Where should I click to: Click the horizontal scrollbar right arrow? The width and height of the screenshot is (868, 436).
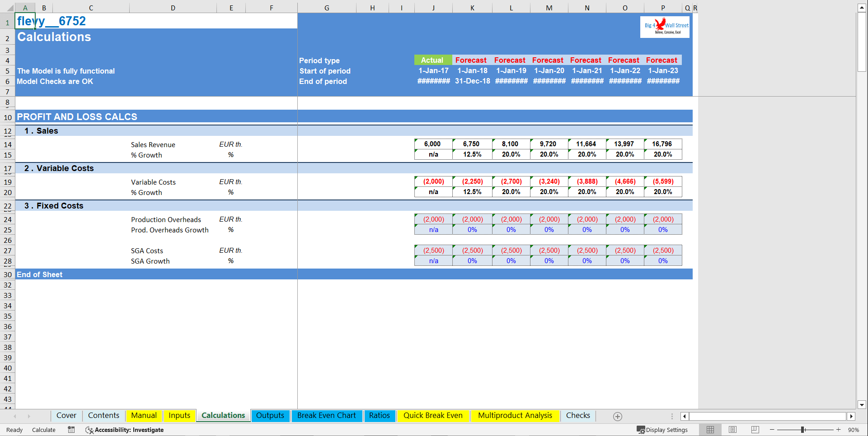[852, 416]
